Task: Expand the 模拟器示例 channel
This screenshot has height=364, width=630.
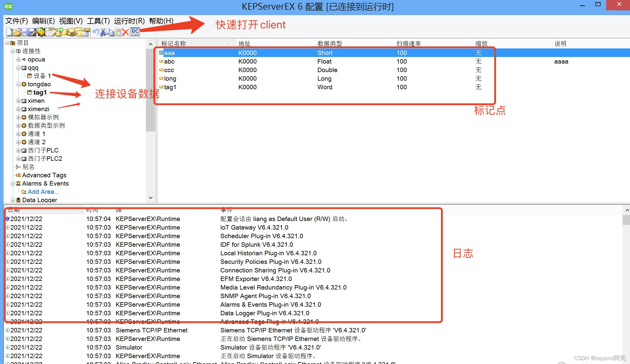Action: 18,117
